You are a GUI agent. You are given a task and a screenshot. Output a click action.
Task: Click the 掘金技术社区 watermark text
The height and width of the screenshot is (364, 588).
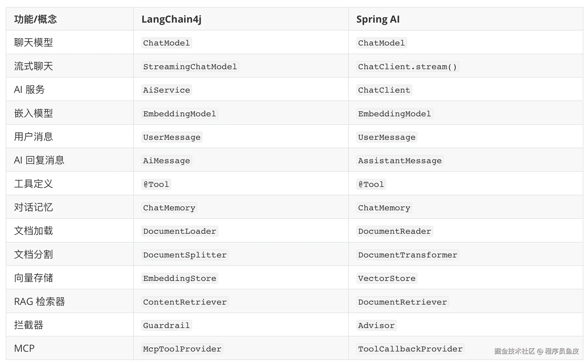coord(514,351)
